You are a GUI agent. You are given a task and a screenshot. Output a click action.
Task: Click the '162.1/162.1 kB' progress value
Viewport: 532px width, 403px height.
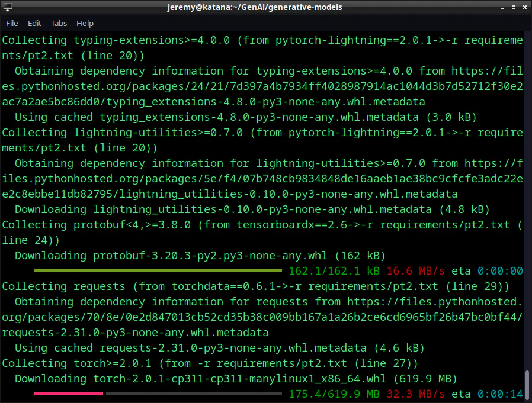[x=334, y=271]
